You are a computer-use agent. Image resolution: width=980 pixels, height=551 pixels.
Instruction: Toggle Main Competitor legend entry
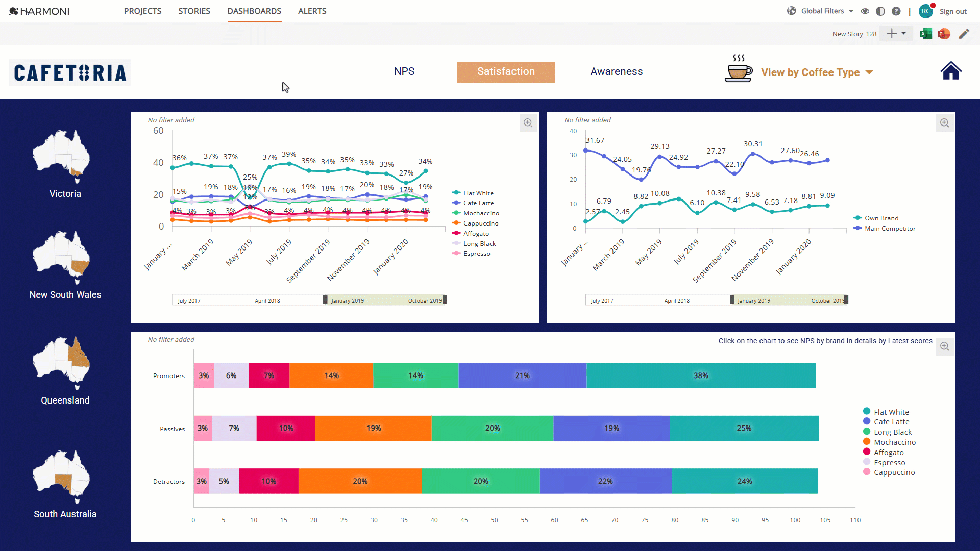click(885, 228)
